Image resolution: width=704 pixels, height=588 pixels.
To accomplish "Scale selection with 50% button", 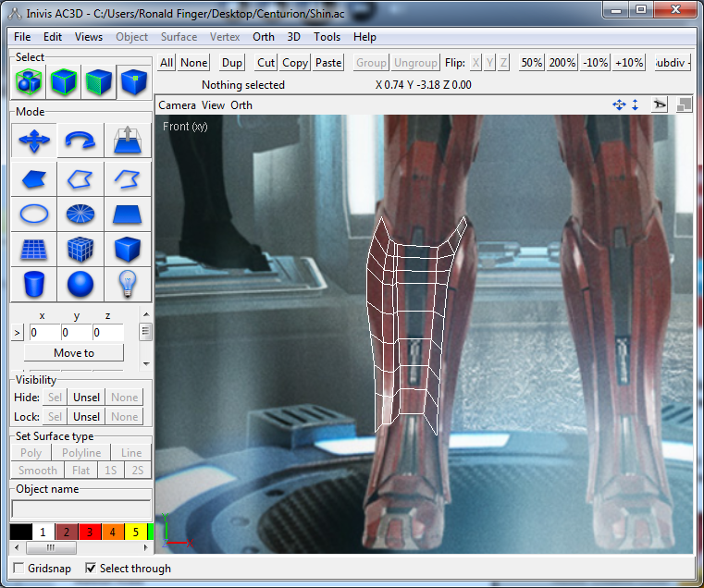I will click(x=531, y=63).
